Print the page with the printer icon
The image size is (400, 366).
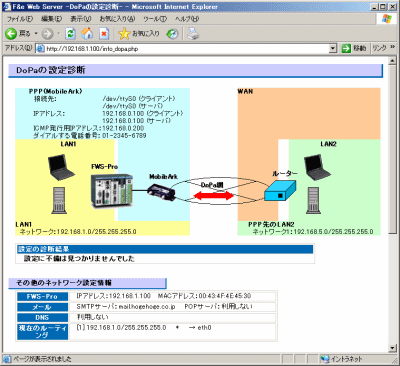(193, 33)
